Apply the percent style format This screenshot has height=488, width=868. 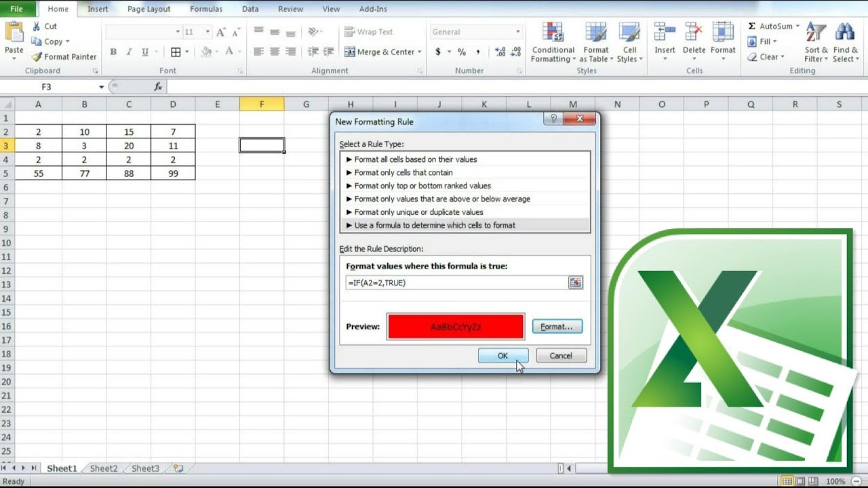pyautogui.click(x=462, y=52)
